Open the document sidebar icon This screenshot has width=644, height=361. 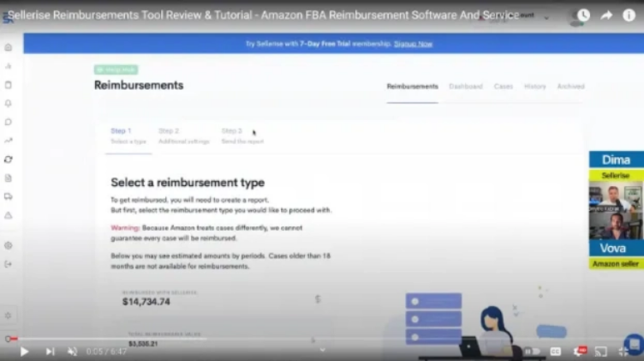pyautogui.click(x=9, y=178)
